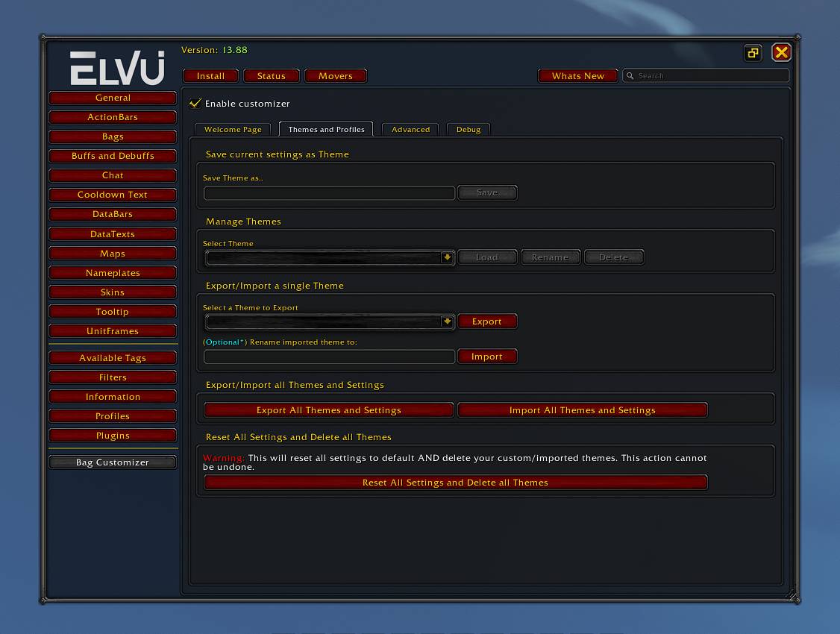The image size is (840, 634).
Task: Click the Rename imported theme field
Action: click(x=329, y=357)
